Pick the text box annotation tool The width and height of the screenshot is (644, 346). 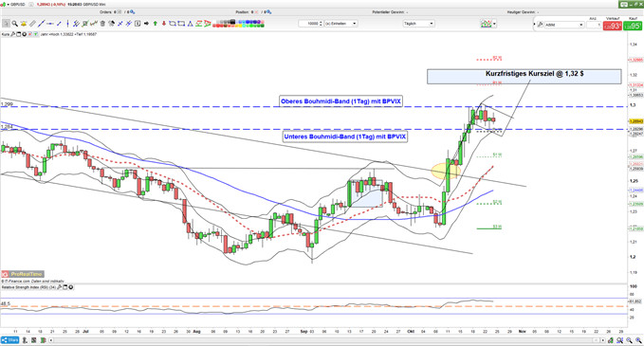138,24
